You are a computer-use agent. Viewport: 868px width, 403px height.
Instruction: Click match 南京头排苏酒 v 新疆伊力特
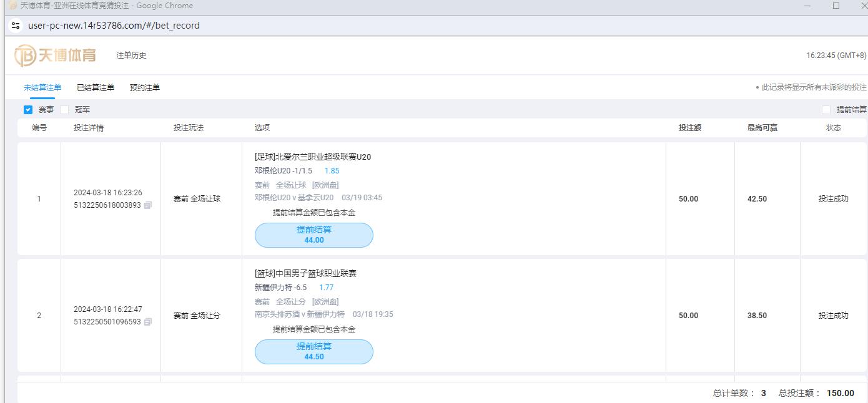coord(300,314)
